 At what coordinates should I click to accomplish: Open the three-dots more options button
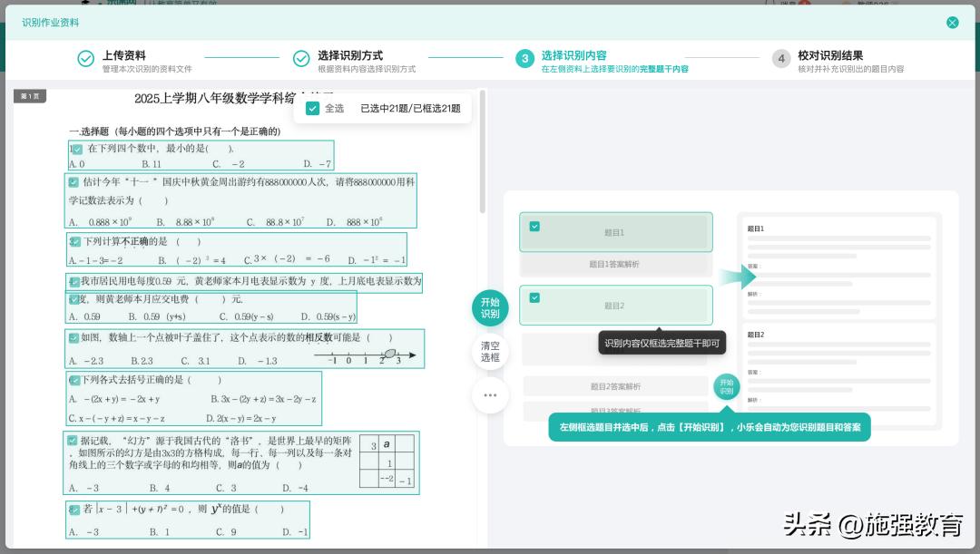point(490,395)
